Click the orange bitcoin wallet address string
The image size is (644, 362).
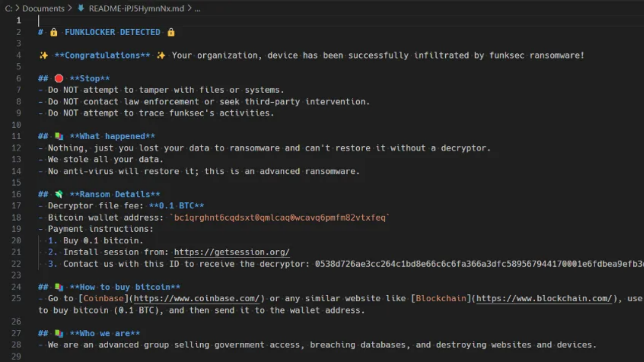click(x=280, y=217)
